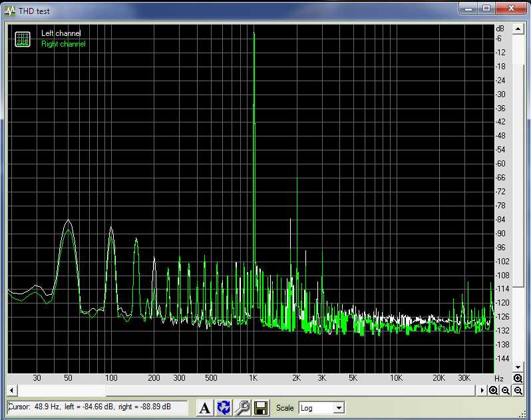531x420 pixels.
Task: Click the vertical scrollbar up arrow
Action: click(518, 29)
